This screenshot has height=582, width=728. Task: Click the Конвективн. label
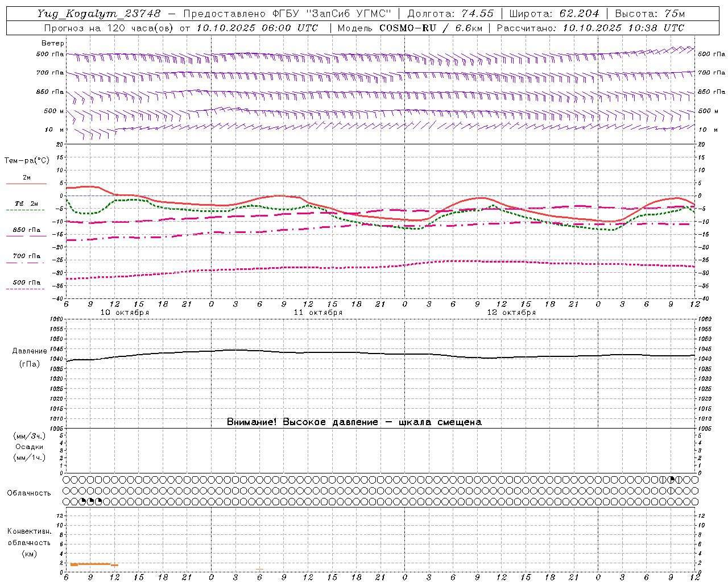tap(29, 531)
